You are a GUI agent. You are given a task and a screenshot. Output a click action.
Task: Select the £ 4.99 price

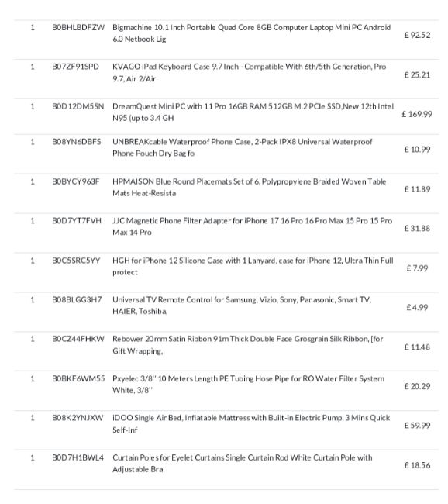[x=417, y=308]
